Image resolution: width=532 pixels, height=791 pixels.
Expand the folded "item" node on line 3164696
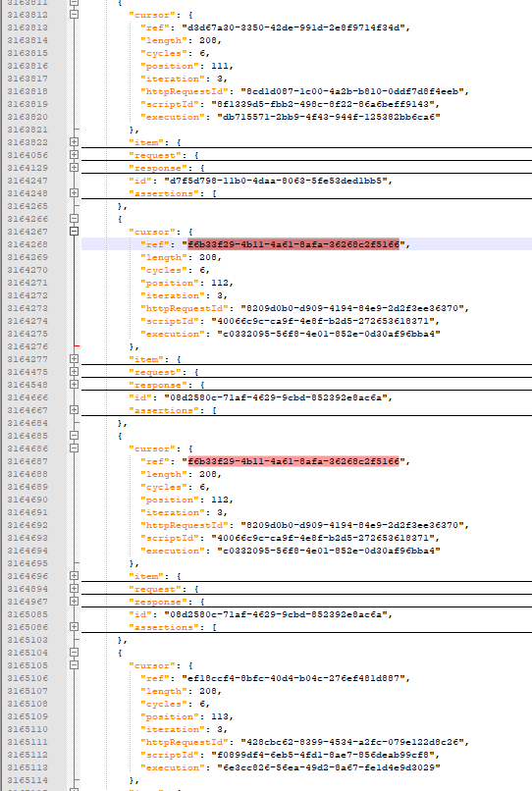[x=75, y=576]
